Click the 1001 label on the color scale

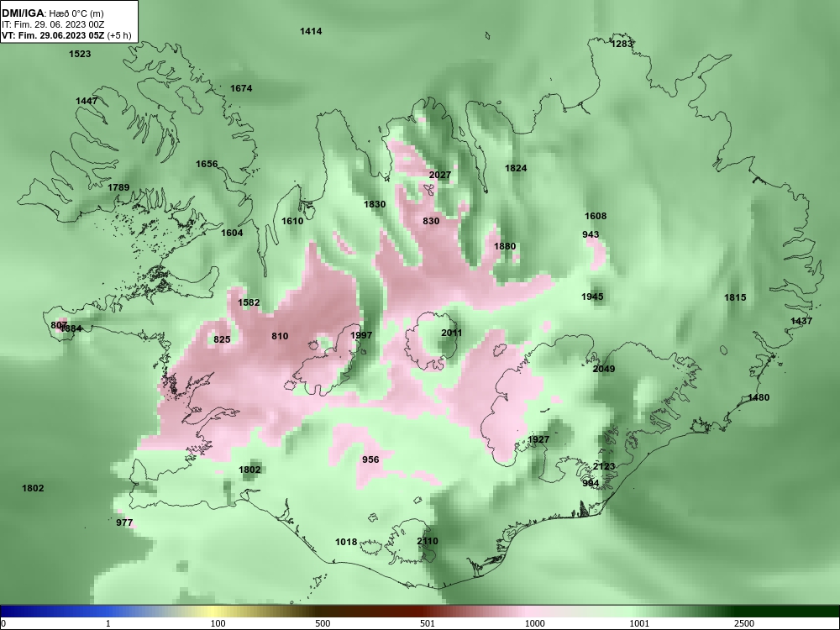(x=639, y=623)
